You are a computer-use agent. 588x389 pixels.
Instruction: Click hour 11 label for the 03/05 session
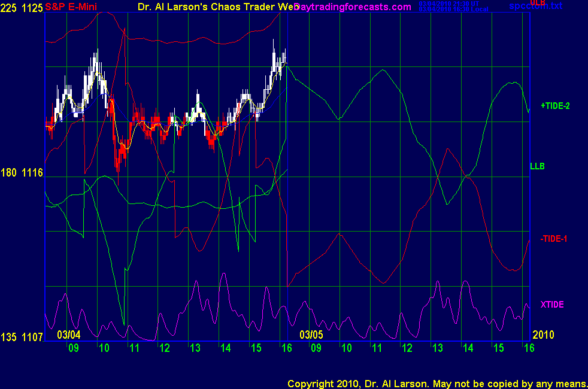(x=377, y=348)
